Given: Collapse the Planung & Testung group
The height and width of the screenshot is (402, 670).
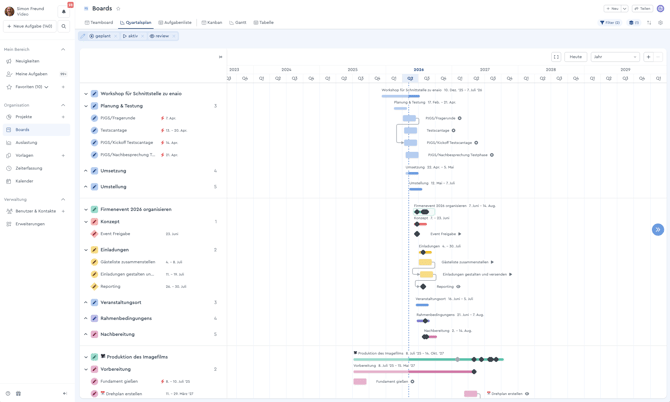Looking at the screenshot, I should [85, 106].
